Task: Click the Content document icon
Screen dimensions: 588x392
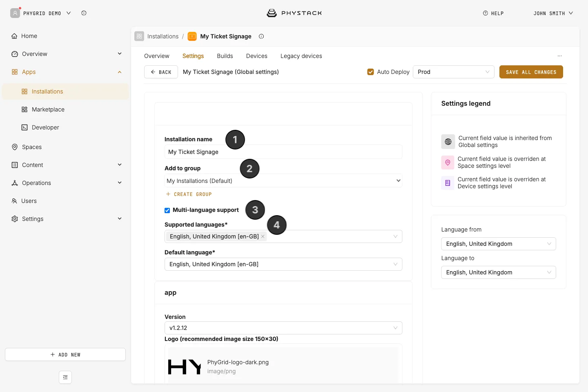Action: pos(15,165)
